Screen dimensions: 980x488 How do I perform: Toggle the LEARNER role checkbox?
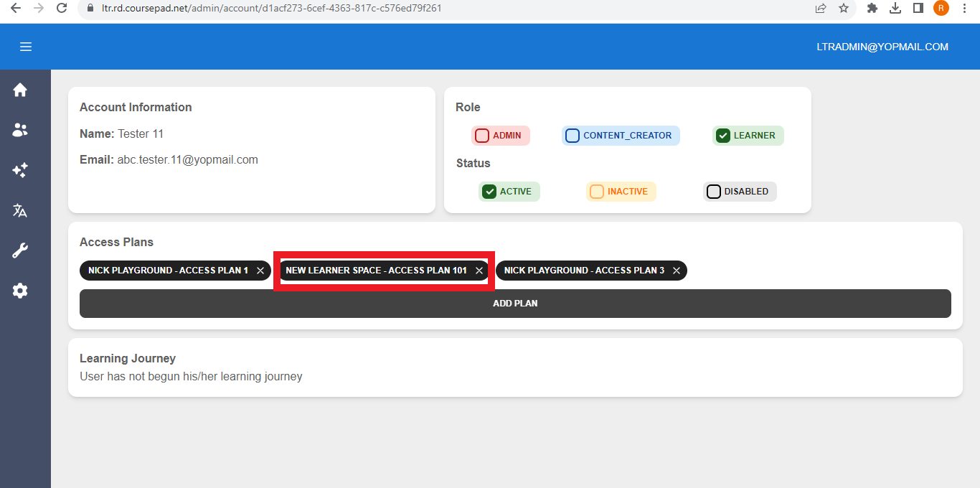tap(722, 135)
